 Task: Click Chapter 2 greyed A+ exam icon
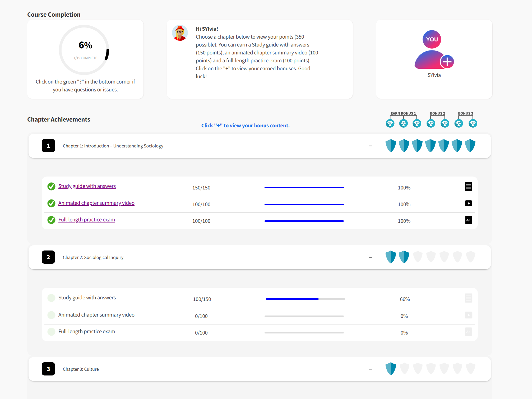tap(469, 332)
